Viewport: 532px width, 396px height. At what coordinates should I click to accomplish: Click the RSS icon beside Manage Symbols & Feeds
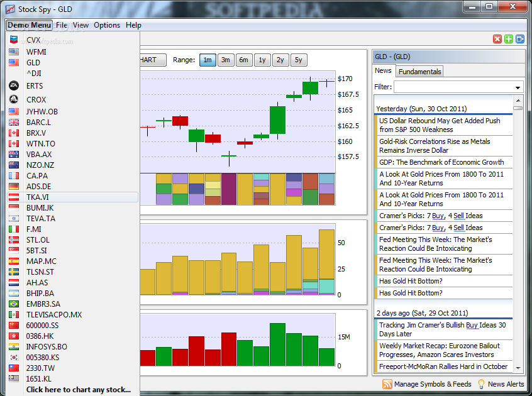(387, 384)
